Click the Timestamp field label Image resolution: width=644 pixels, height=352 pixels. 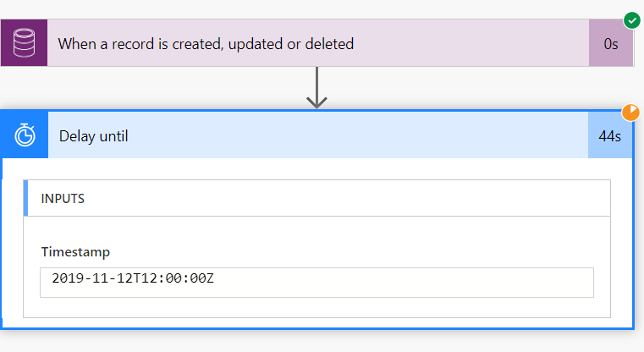point(75,252)
